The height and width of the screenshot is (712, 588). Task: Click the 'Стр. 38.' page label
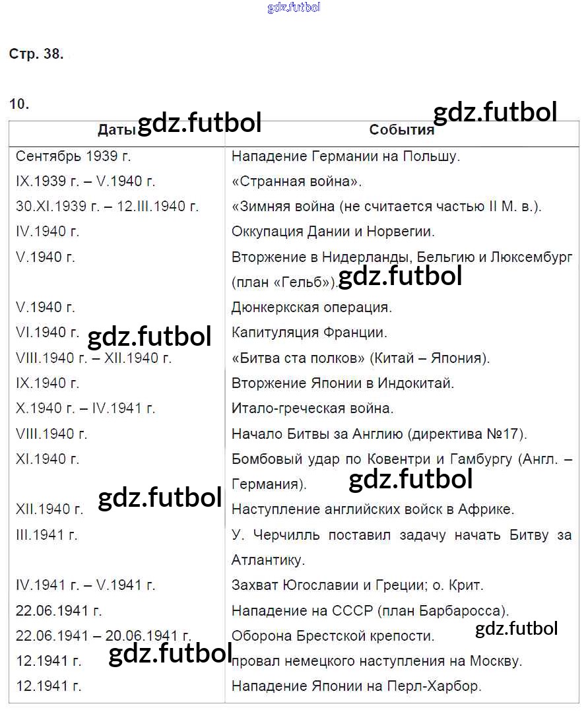point(36,54)
